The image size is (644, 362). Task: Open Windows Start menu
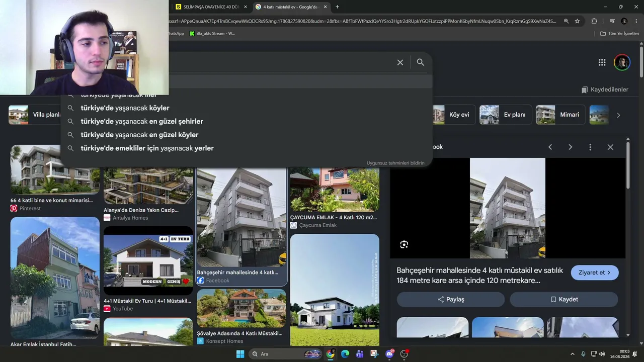pos(240,354)
